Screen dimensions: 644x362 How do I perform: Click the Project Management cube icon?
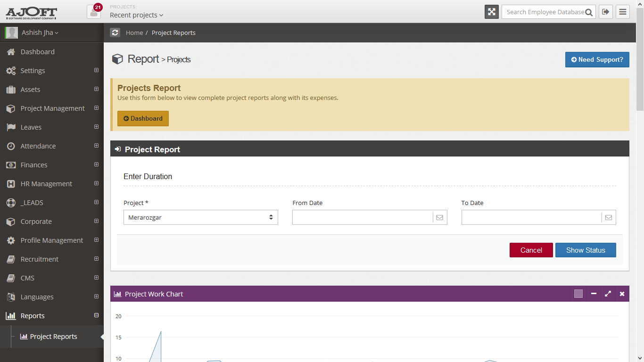click(x=11, y=108)
